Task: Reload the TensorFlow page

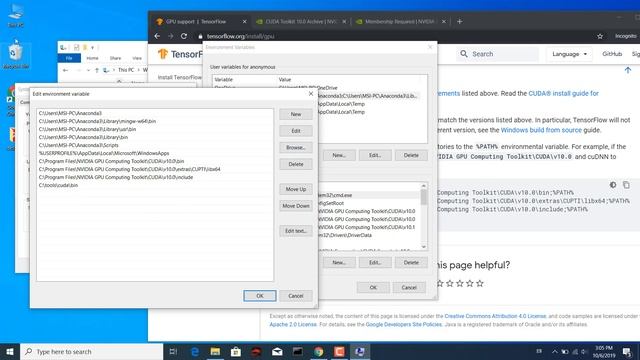Action: 184,36
